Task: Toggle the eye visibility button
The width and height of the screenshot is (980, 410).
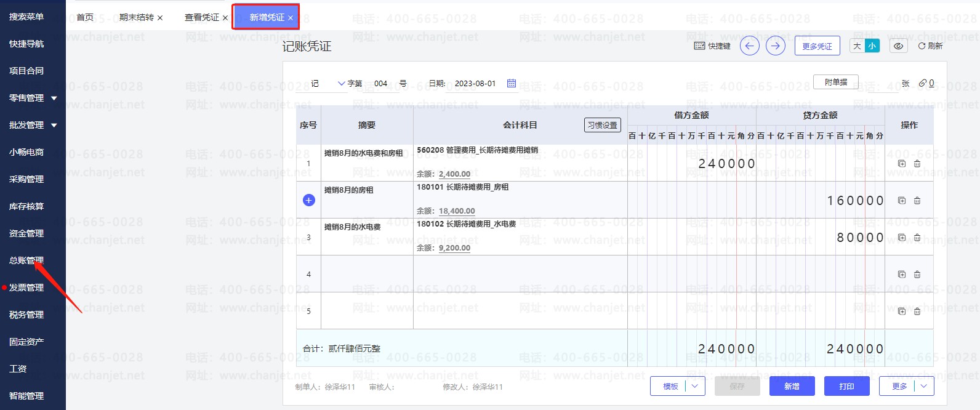Action: click(898, 46)
